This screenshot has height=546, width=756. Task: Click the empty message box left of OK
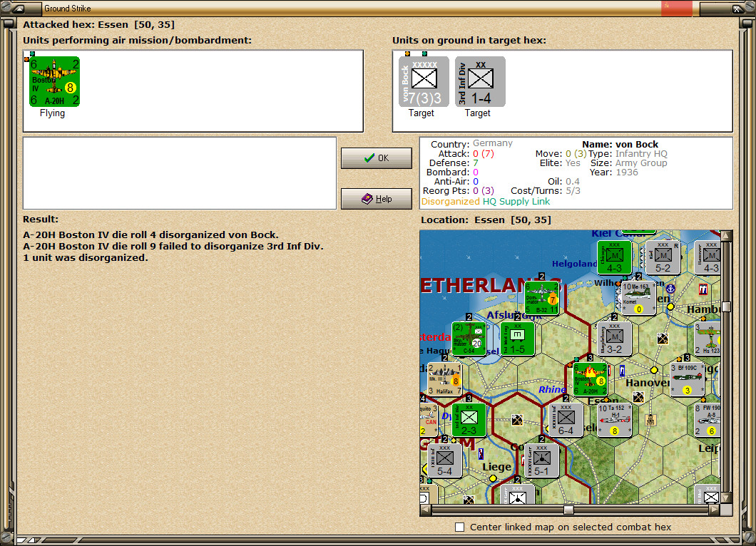(x=179, y=173)
